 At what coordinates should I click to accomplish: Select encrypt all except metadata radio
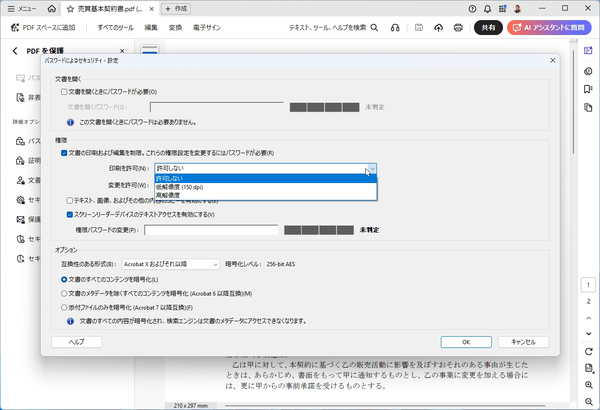pyautogui.click(x=64, y=294)
